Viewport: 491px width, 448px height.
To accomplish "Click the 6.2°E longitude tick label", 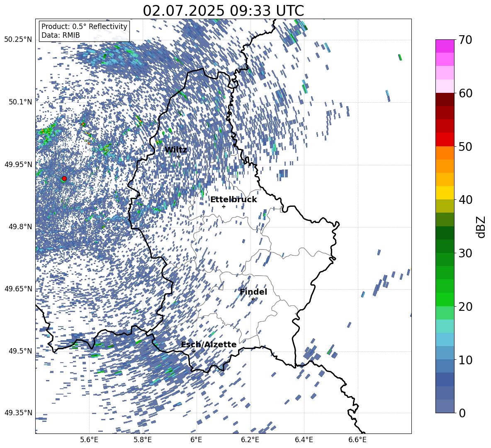I will 250,440.
